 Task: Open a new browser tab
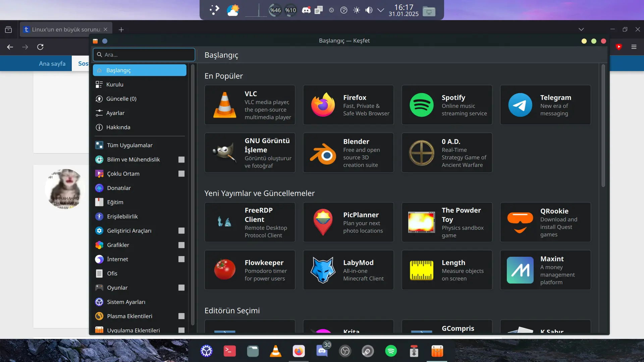[x=121, y=29]
